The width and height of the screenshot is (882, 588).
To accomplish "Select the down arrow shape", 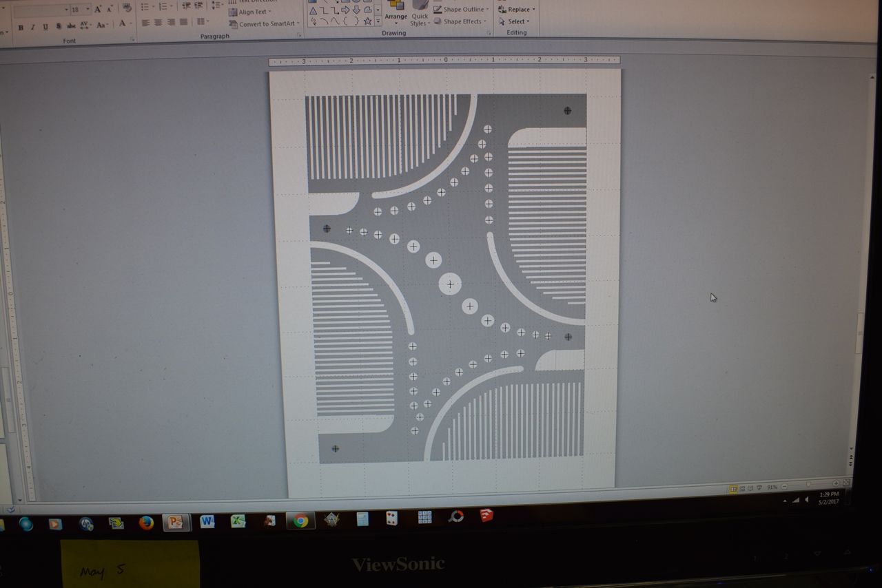I will pos(357,10).
